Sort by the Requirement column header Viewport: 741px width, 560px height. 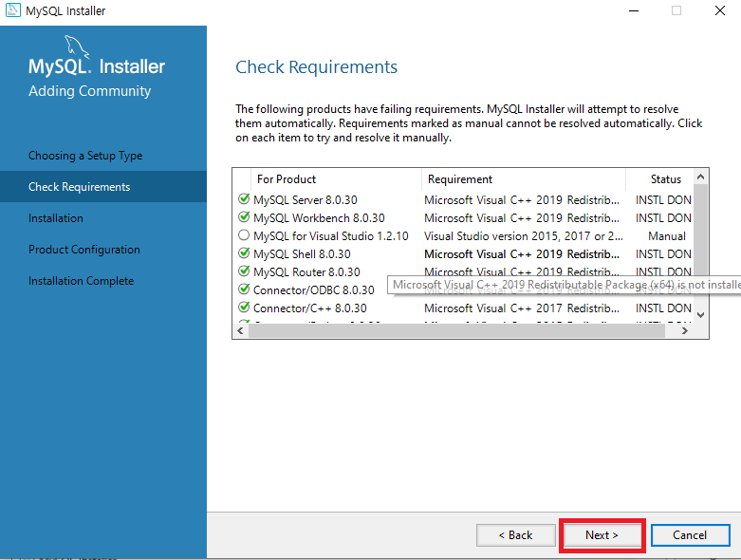(x=523, y=179)
